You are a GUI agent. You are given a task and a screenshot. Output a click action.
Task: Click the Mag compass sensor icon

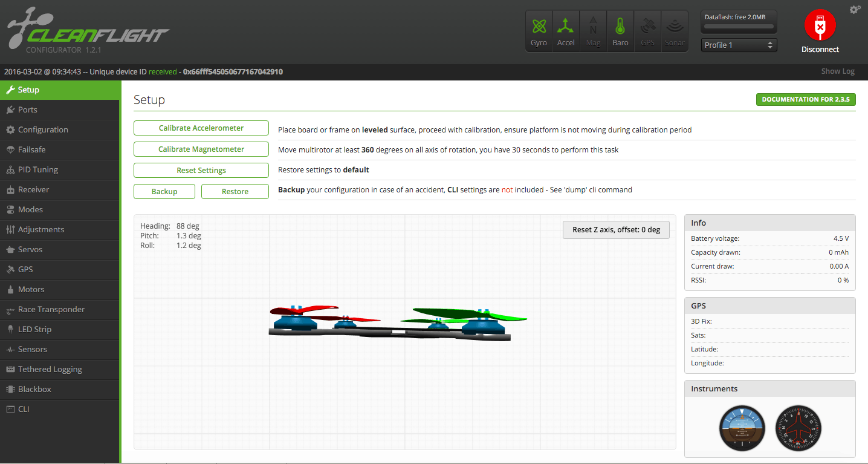click(593, 27)
